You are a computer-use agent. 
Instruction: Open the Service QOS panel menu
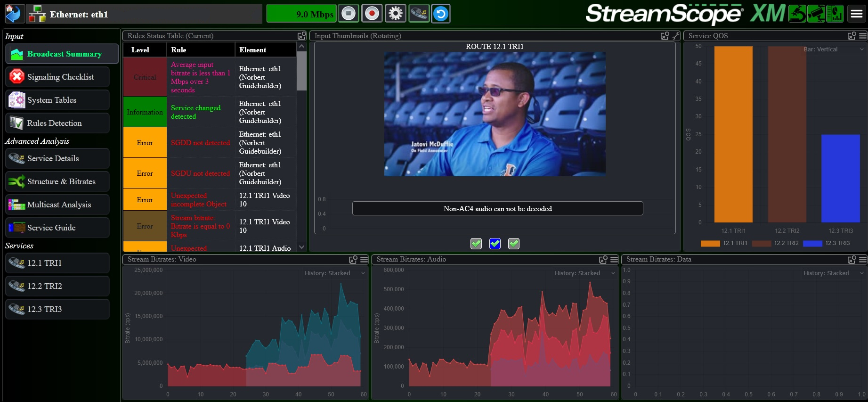coord(862,36)
